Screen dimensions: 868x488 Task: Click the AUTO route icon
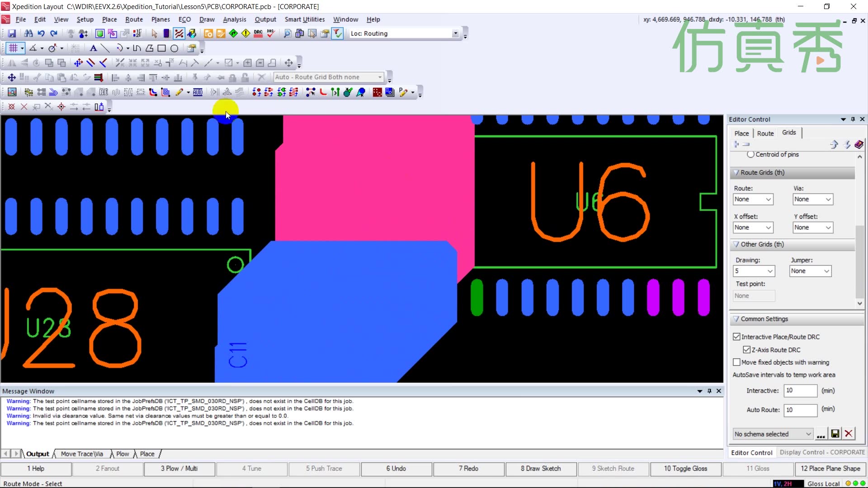tap(198, 92)
